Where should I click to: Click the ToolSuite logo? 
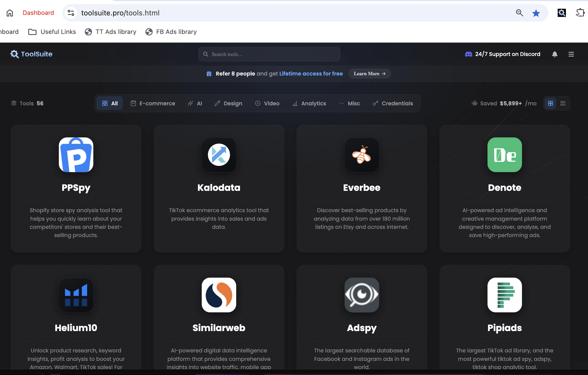31,54
